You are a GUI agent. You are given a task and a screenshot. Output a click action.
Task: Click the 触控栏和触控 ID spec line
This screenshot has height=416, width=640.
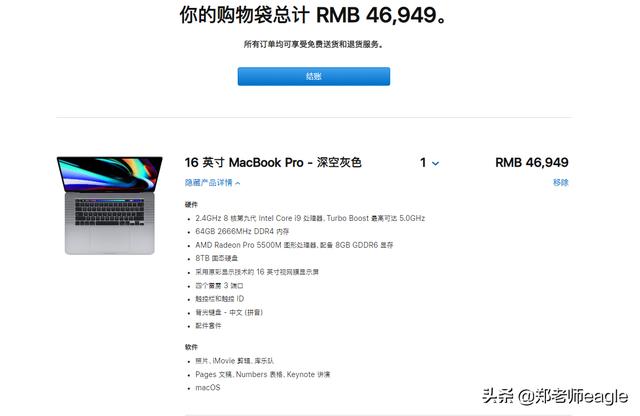(220, 299)
